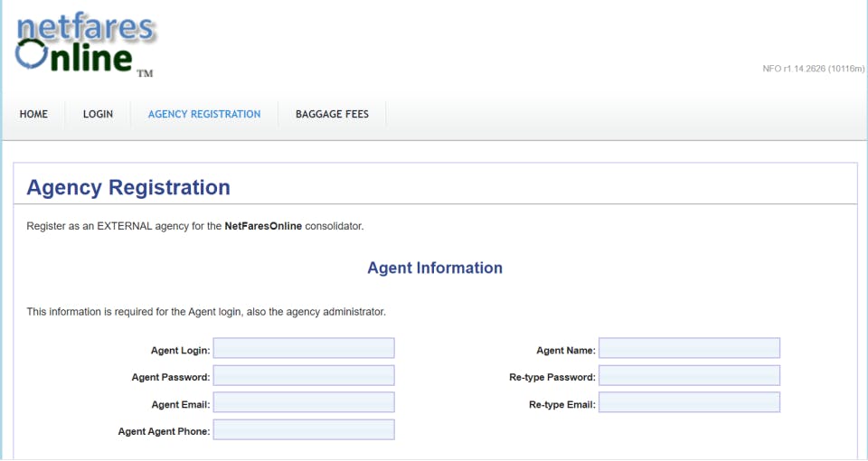Click the NFO r1.14.2626 version text
This screenshot has width=868, height=461.
tap(813, 69)
